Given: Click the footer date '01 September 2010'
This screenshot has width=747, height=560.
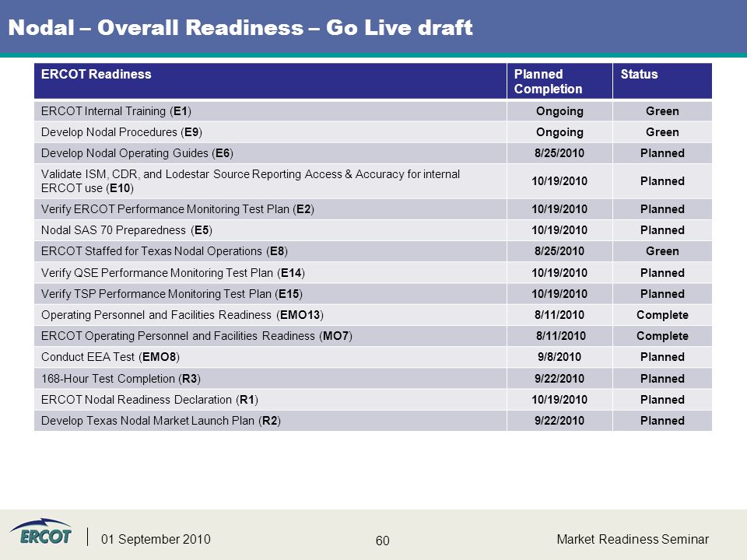Looking at the screenshot, I should point(156,540).
